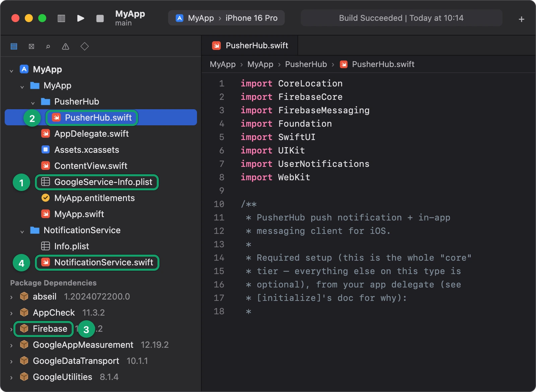Open the MyApp scheme selector
This screenshot has height=392, width=536.
point(195,18)
